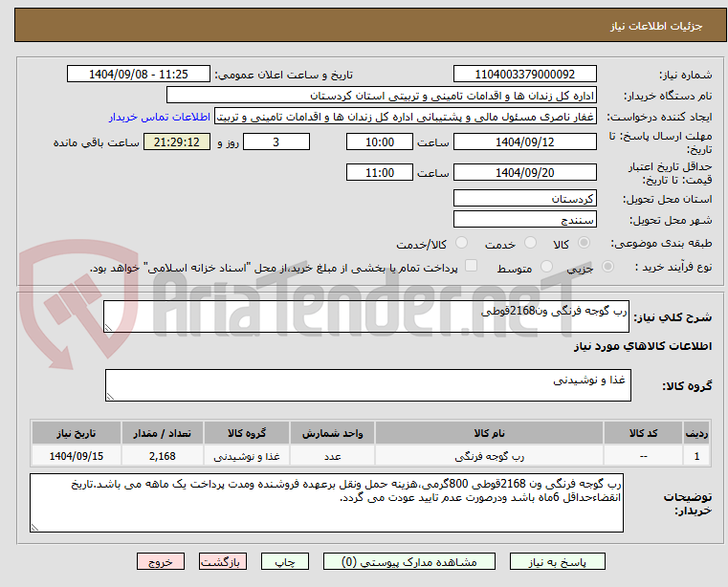Click the نام کالا column header
Viewport: 728px width, 587px height.
[490, 433]
